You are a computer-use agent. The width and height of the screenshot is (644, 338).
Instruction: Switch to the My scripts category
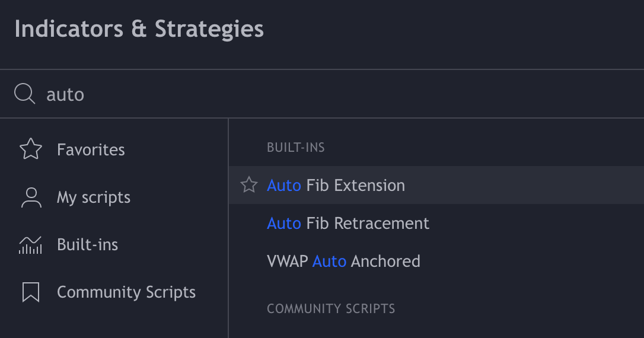[94, 197]
